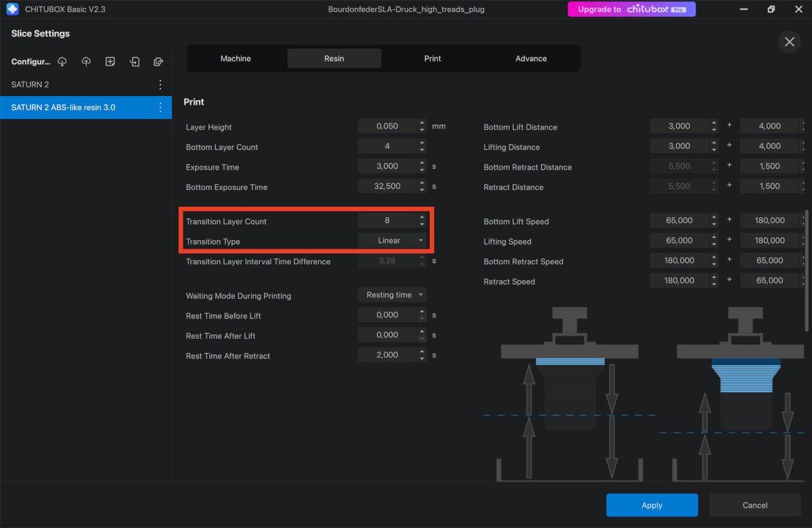This screenshot has width=812, height=528.
Task: Decrease Rest Time After Retract stepper
Action: [x=422, y=358]
